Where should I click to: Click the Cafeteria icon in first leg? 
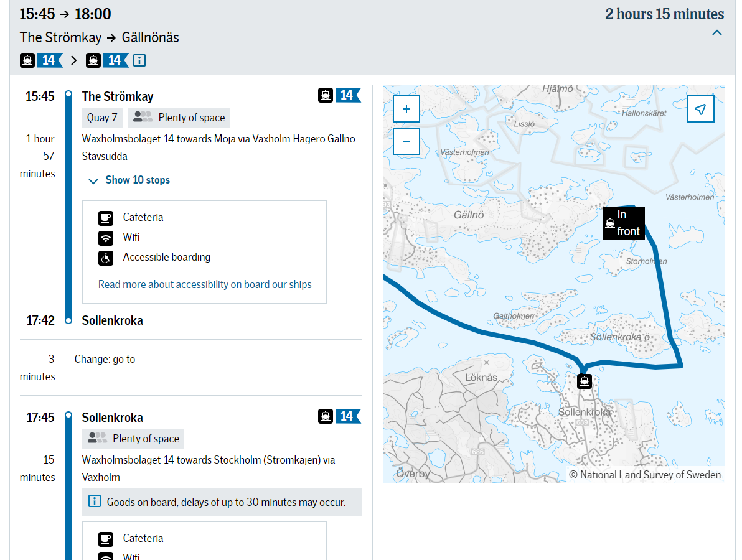106,218
